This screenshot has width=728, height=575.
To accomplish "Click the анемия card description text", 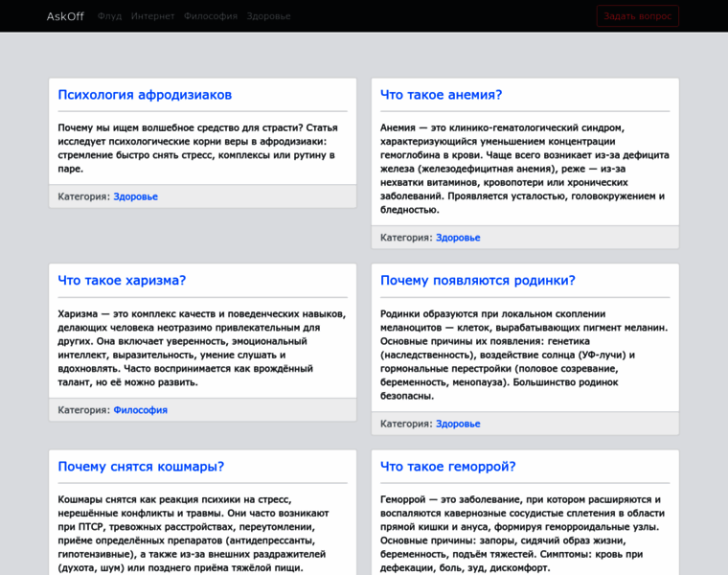I will click(524, 169).
